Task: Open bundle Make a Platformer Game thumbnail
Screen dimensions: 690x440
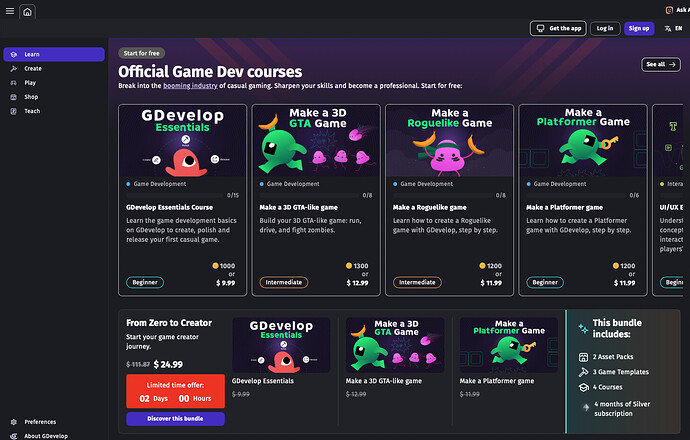Action: [509, 345]
